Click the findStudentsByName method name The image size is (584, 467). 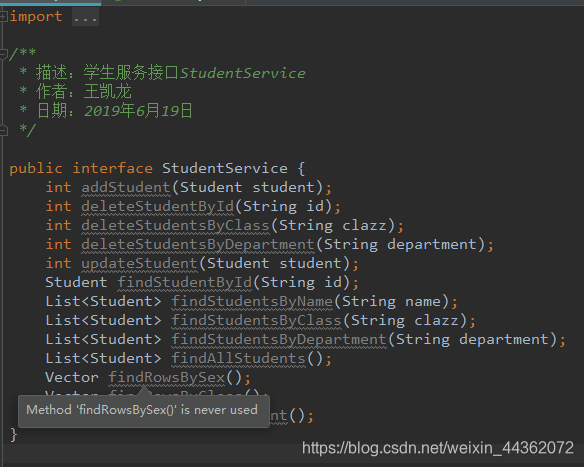(x=252, y=301)
